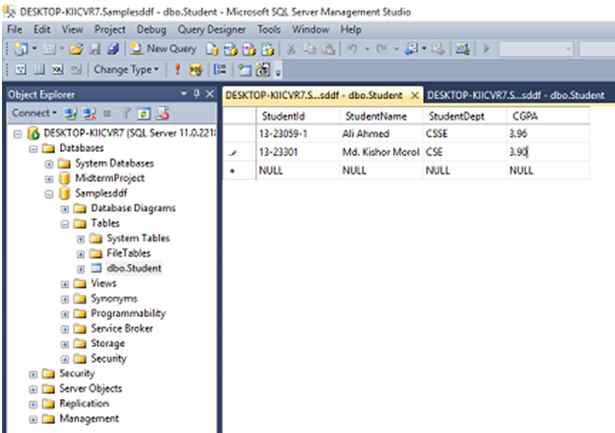Collapse the Samplesddf database node

(49, 194)
